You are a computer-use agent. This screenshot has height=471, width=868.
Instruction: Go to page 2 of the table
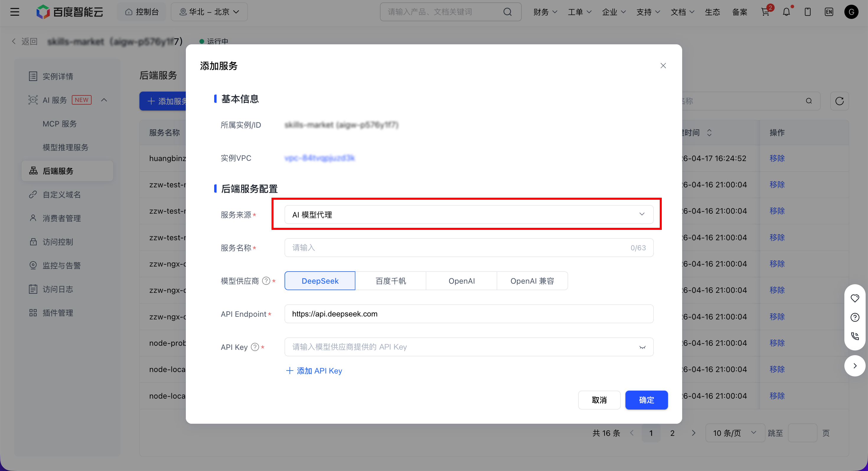(x=672, y=433)
